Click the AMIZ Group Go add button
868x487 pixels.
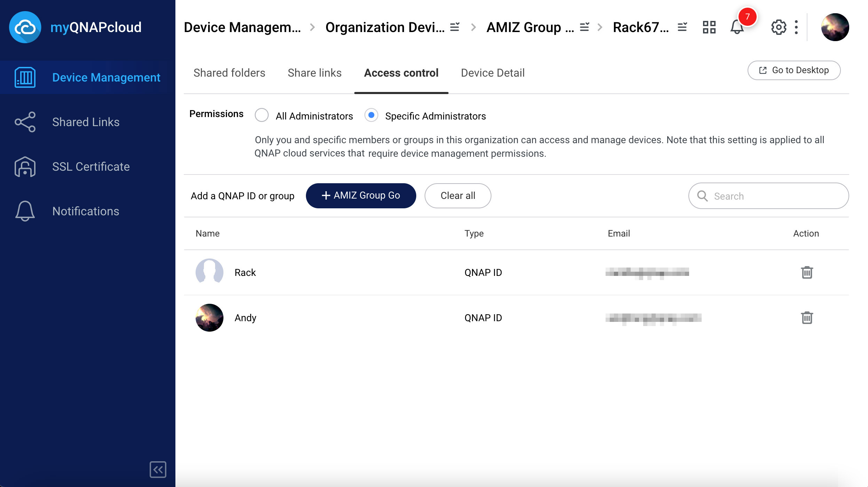pos(361,195)
